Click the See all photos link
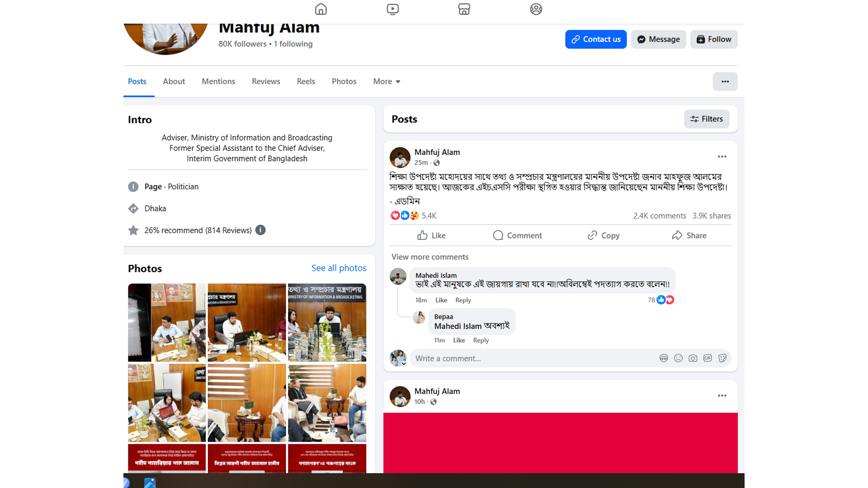Viewport: 868px width, 488px height. pos(339,268)
